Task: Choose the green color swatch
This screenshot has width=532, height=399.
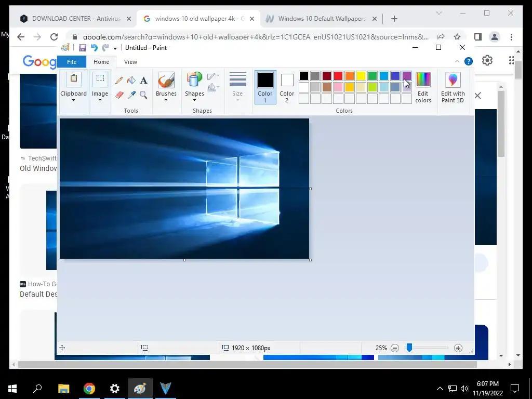Action: (372, 76)
